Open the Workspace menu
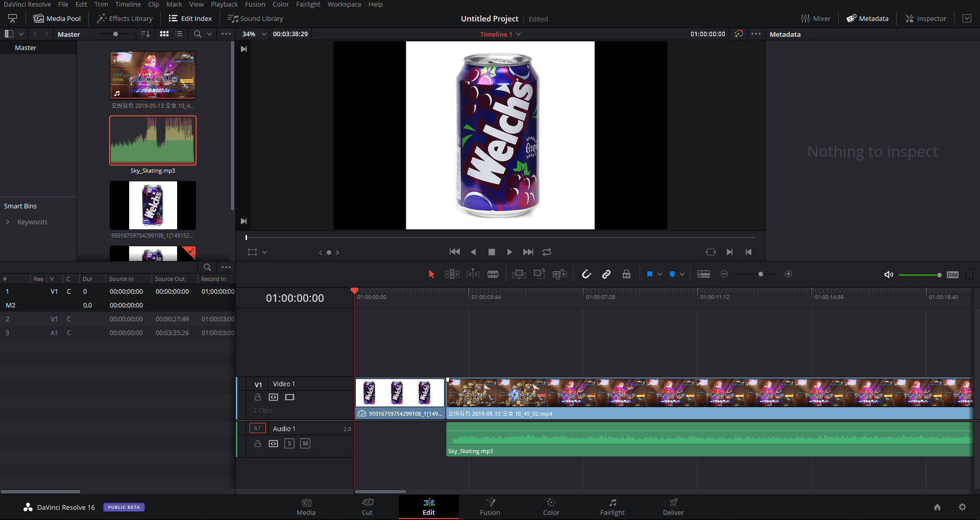The image size is (980, 520). pyautogui.click(x=344, y=4)
